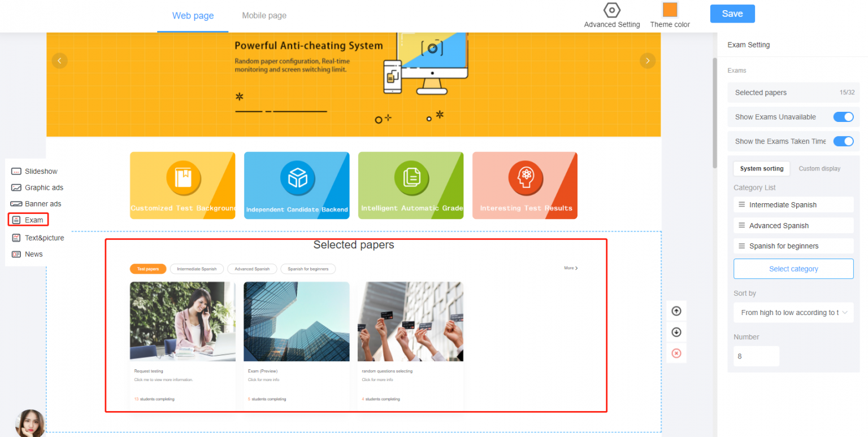
Task: Delete the exam module via red X icon
Action: (x=676, y=353)
